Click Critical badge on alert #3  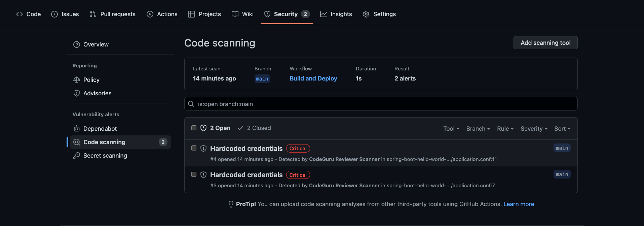298,175
